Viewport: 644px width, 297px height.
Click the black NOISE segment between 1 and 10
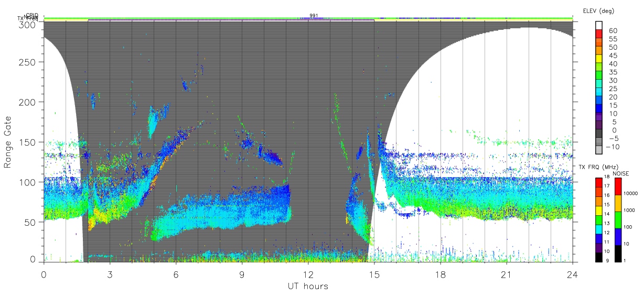coord(618,254)
